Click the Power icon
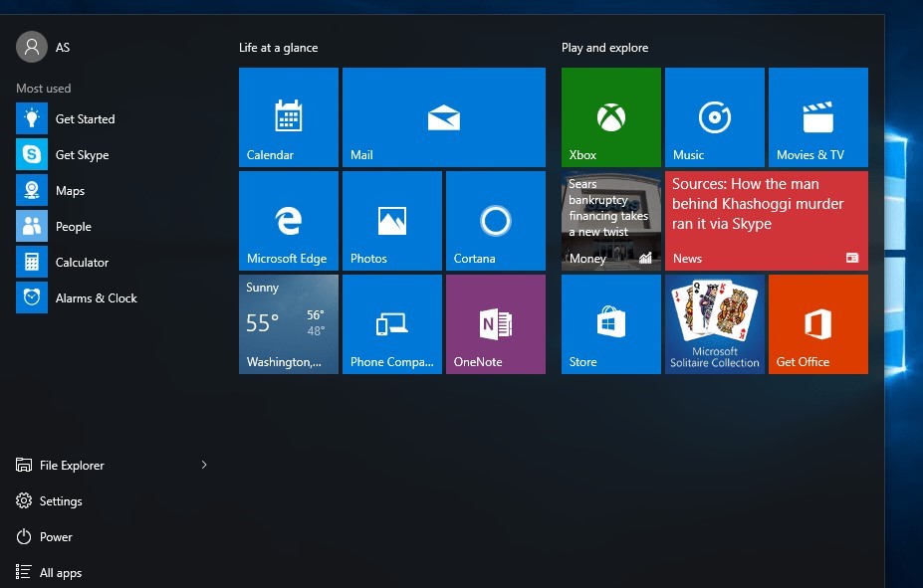923x588 pixels. (x=24, y=537)
